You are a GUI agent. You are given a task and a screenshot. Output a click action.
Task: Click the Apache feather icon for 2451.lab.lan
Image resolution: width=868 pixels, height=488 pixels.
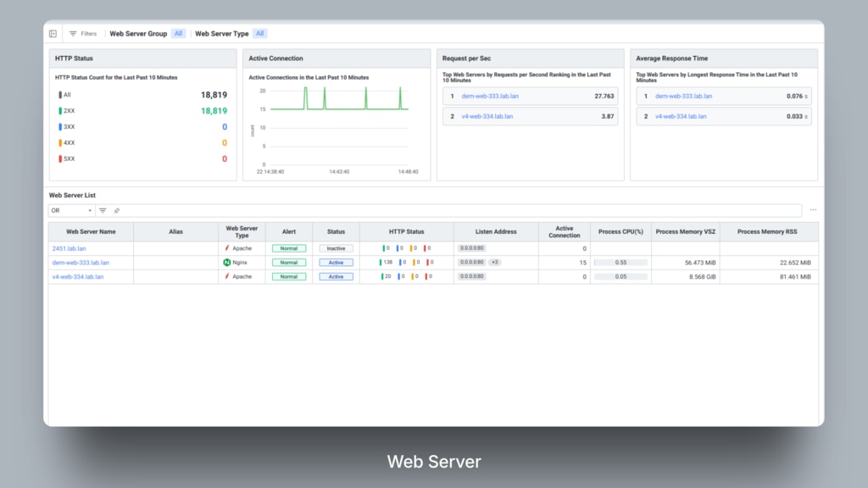point(227,248)
